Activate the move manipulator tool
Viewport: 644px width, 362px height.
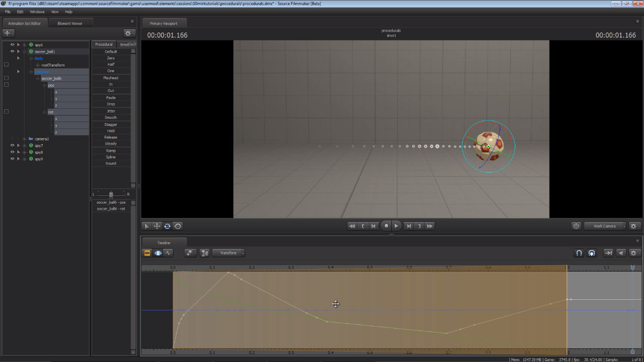[157, 226]
